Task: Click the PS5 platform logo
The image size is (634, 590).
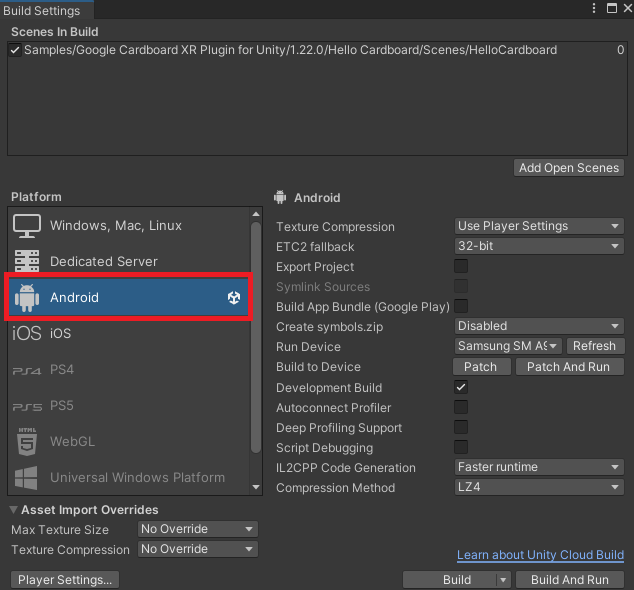Action: pyautogui.click(x=27, y=406)
